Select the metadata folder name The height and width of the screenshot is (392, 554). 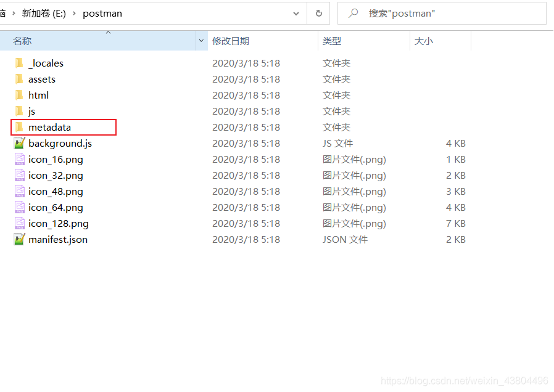pyautogui.click(x=50, y=128)
